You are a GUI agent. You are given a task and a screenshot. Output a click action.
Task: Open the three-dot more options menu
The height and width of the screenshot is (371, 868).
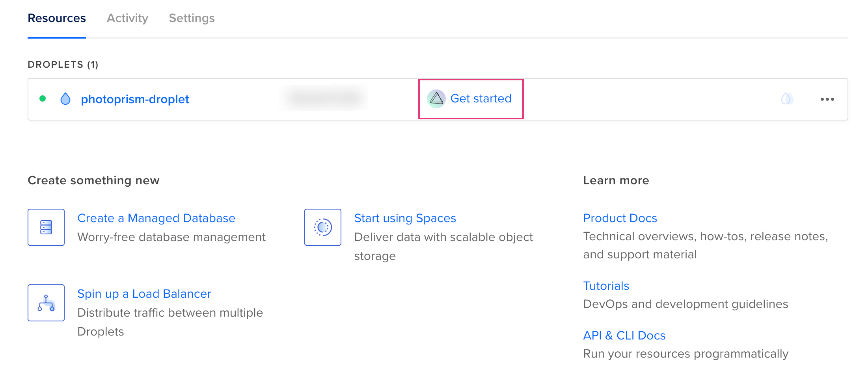pyautogui.click(x=827, y=99)
